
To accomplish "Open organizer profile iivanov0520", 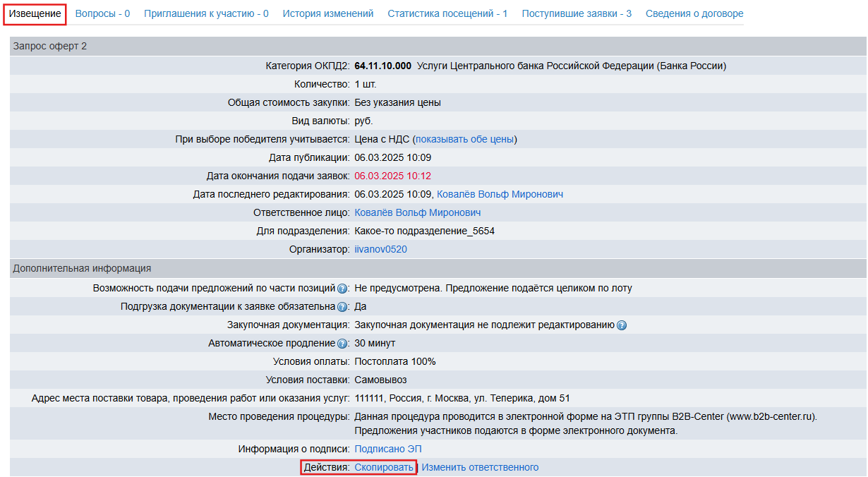I will click(x=380, y=249).
